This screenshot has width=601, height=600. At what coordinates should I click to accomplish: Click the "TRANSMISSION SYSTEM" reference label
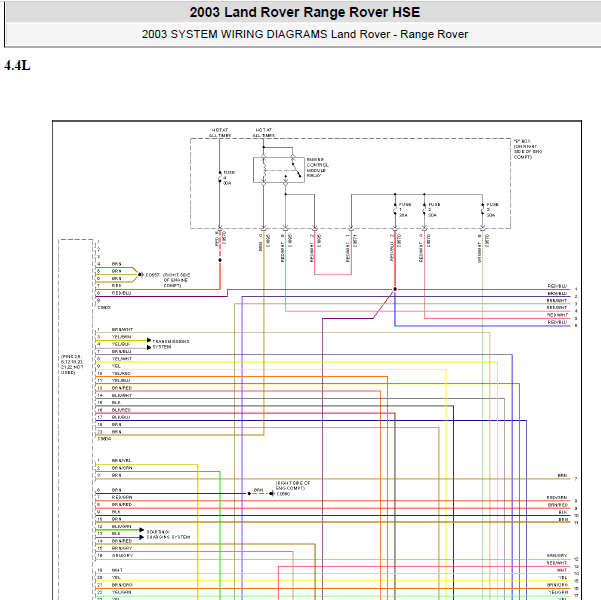(x=171, y=344)
